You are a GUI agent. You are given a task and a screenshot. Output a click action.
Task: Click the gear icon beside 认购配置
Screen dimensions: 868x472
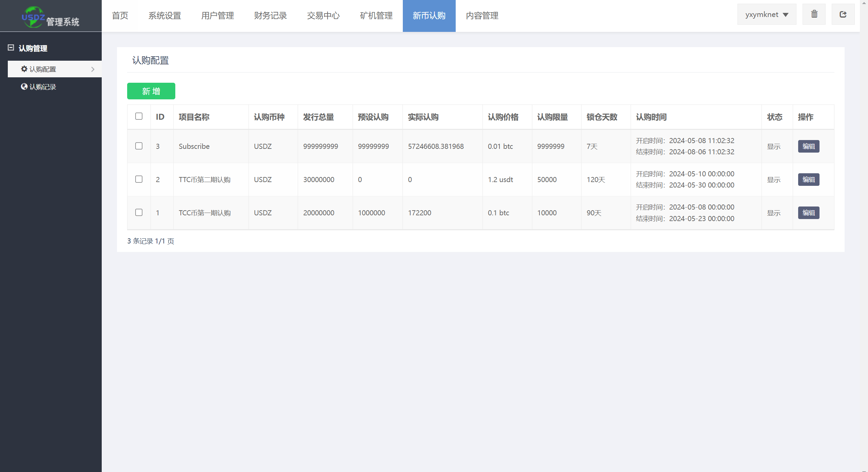pos(24,69)
